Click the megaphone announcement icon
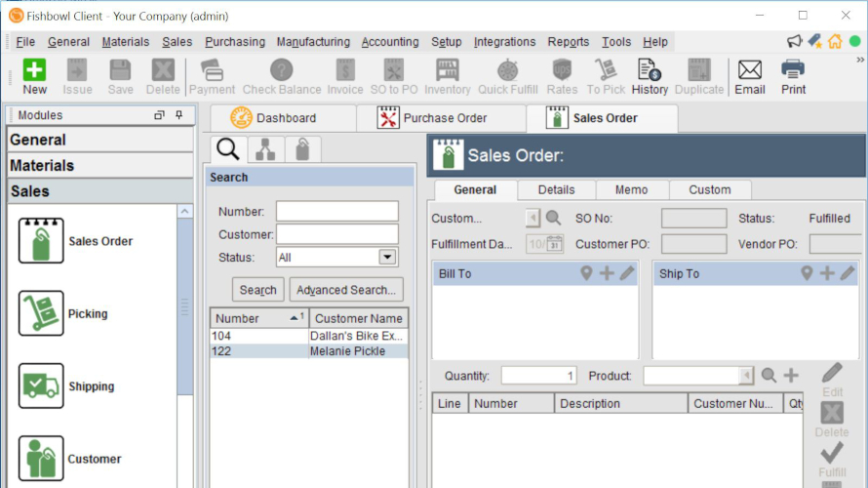Screen dimensions: 868x488 tap(795, 41)
